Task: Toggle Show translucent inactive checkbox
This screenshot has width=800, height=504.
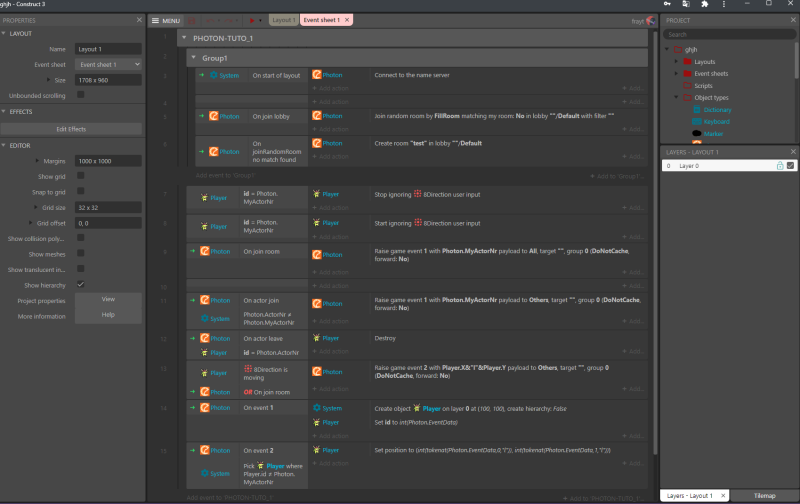Action: pyautogui.click(x=81, y=269)
